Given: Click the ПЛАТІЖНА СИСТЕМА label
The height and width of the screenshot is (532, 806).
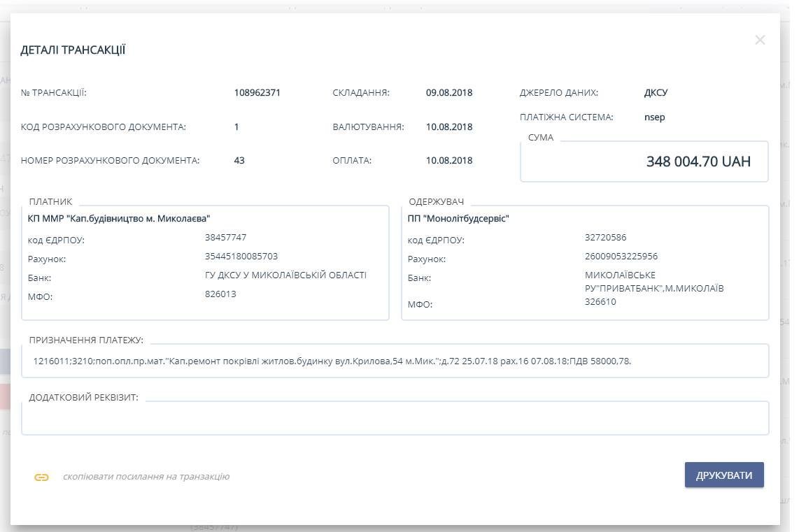Looking at the screenshot, I should 567,117.
